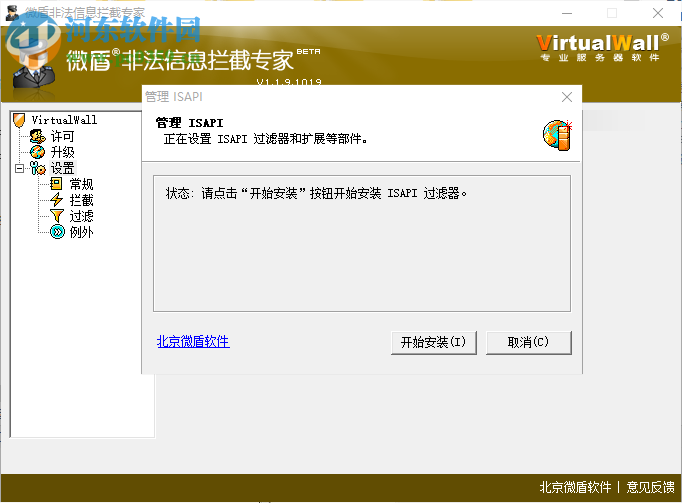Open the 许可 tree item
Viewport: 682px width, 503px height.
click(x=63, y=136)
